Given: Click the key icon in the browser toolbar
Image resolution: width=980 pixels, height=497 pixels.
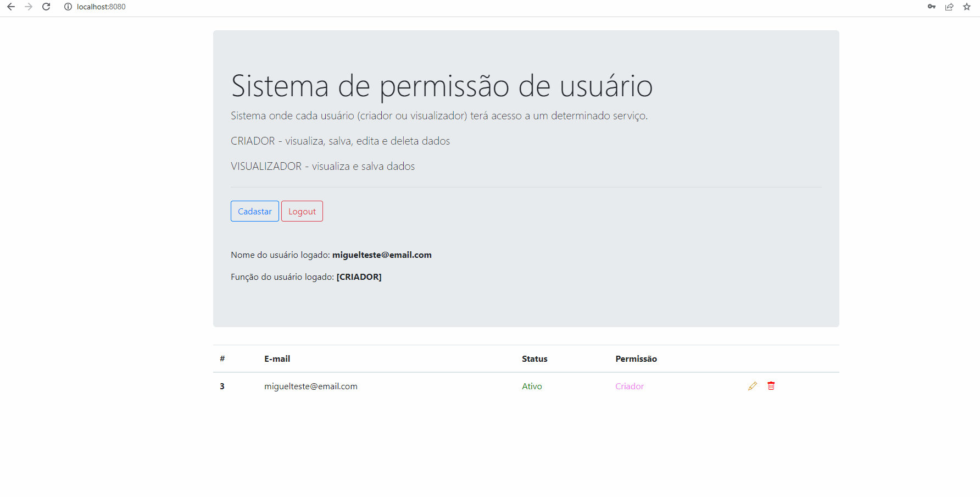Looking at the screenshot, I should 932,7.
